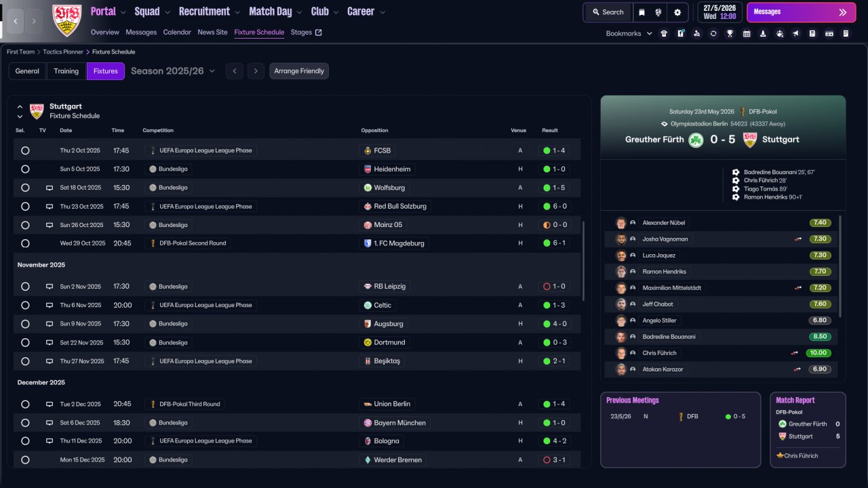Screen dimensions: 868x488
Task: Open settings with the gear icon
Action: click(x=677, y=12)
